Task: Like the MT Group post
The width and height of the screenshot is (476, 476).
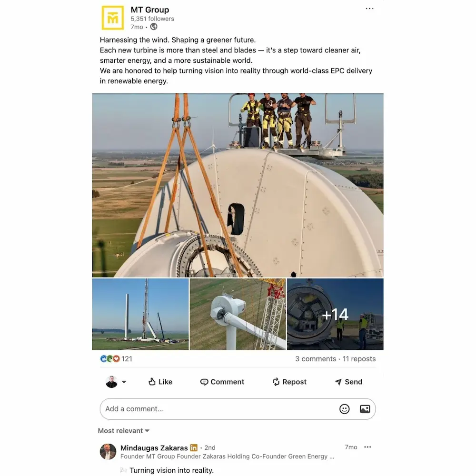Action: coord(160,382)
